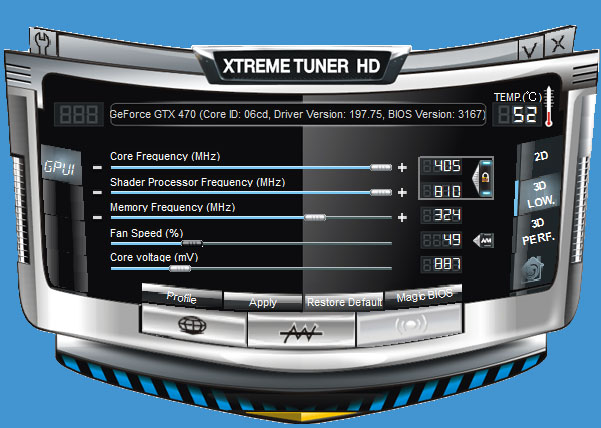Increase Memory Frequency with the plus button
Image resolution: width=601 pixels, height=428 pixels.
[402, 218]
